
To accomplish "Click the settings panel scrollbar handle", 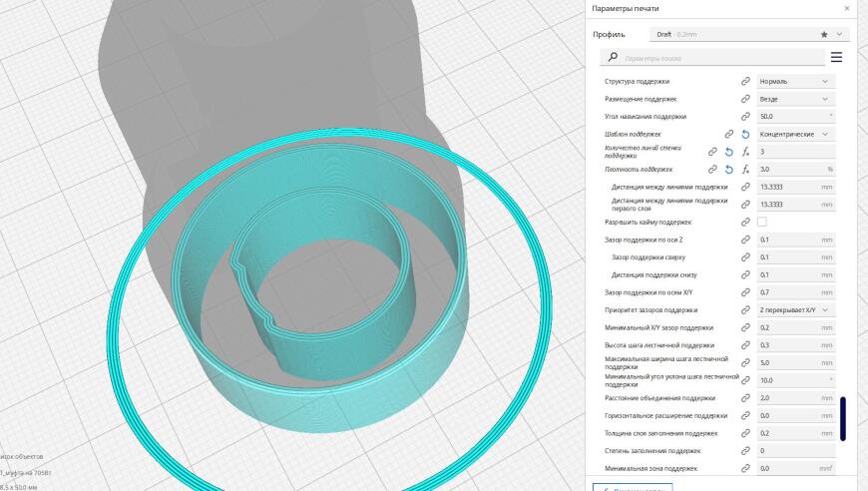I will pos(843,418).
